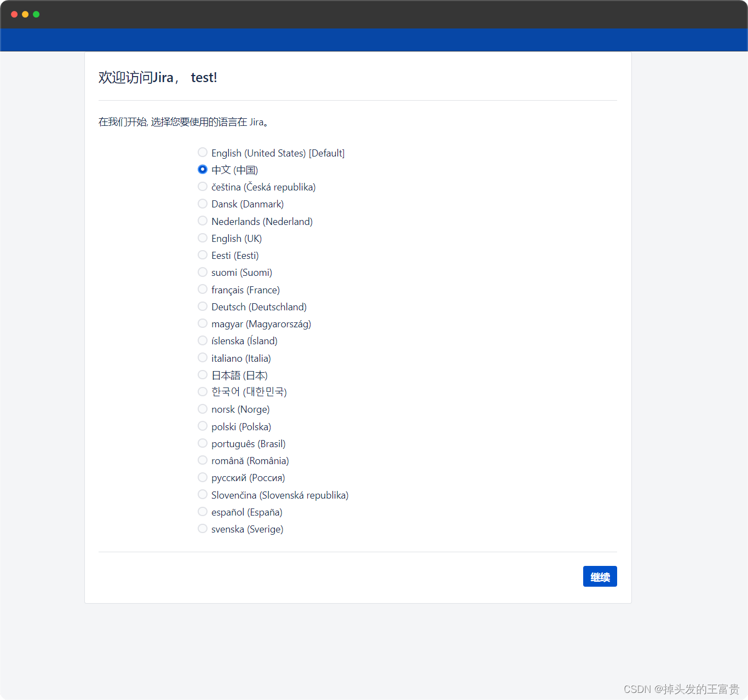
Task: Pick Nederlands (Nederland) language option
Action: pyautogui.click(x=203, y=221)
